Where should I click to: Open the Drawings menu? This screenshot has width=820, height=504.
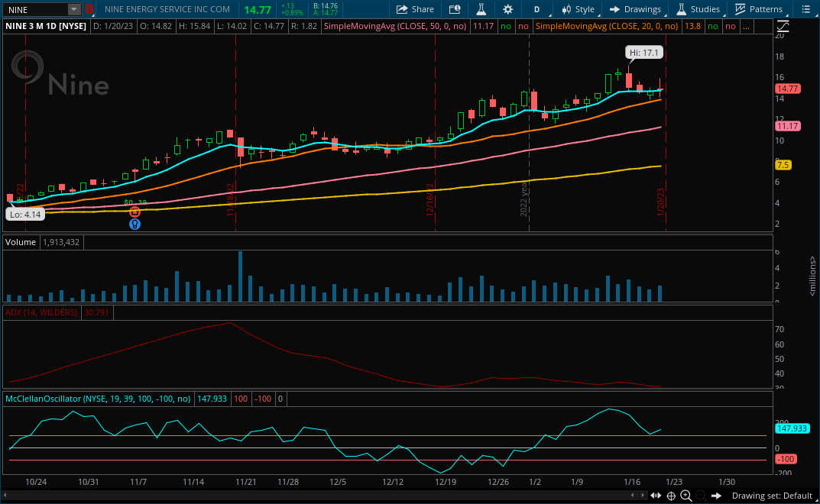click(x=635, y=9)
